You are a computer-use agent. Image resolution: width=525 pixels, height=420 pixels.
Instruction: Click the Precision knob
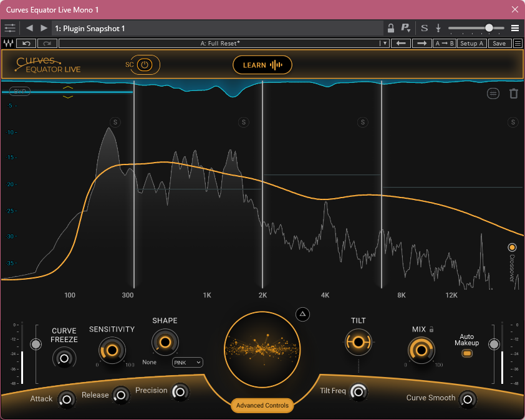point(180,392)
